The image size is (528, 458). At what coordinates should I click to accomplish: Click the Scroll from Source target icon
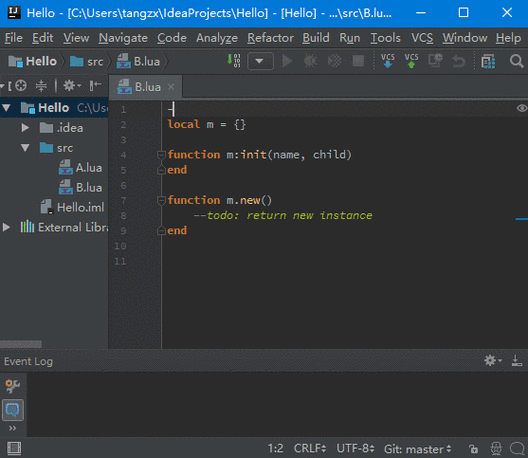21,86
